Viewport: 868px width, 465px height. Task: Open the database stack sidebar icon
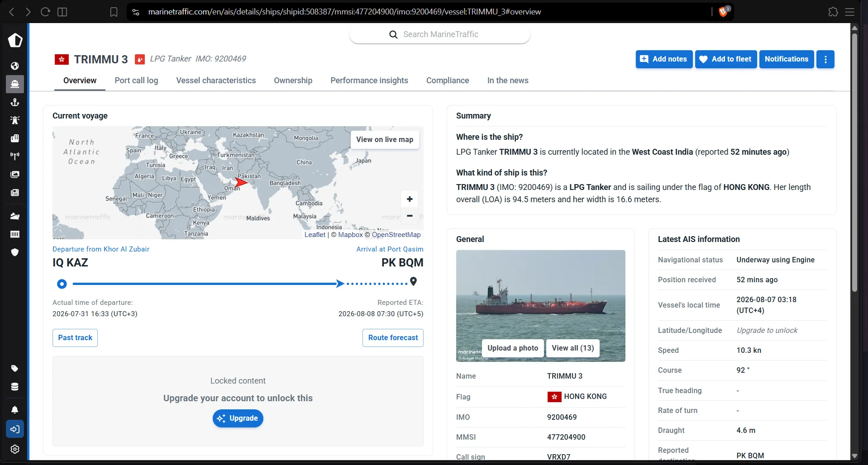pyautogui.click(x=15, y=387)
